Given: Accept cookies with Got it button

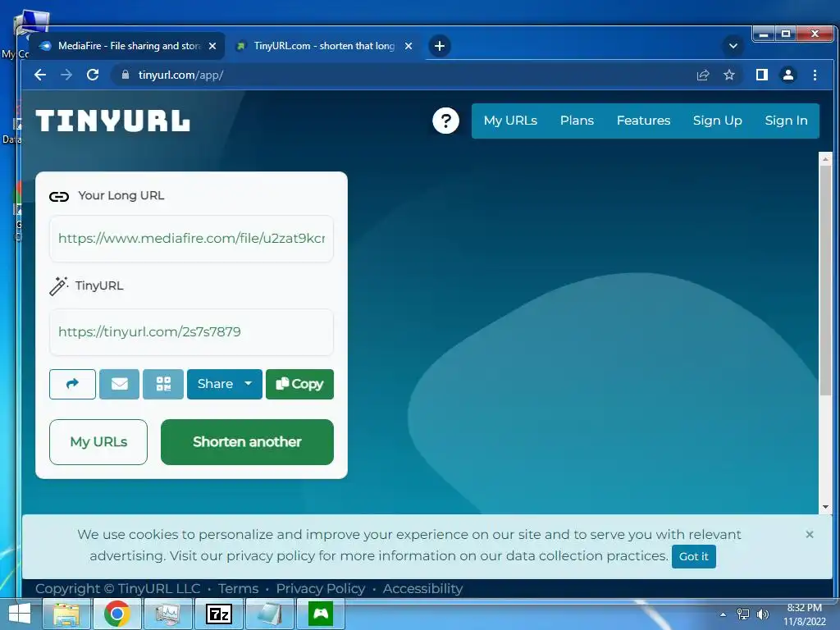Looking at the screenshot, I should point(694,557).
